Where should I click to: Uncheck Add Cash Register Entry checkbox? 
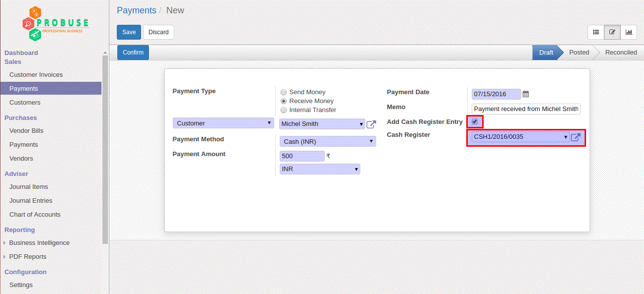click(475, 121)
